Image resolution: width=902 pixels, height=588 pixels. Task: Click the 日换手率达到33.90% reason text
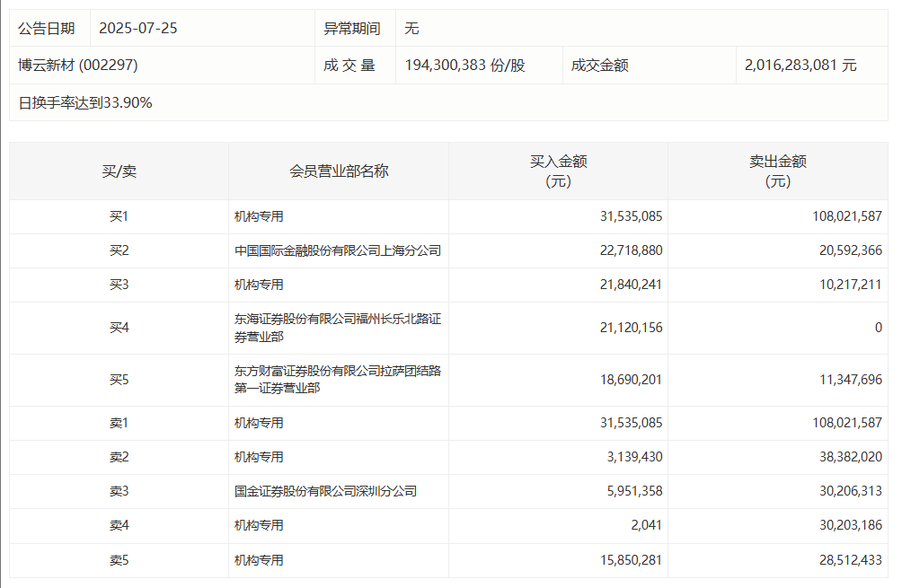coord(85,102)
